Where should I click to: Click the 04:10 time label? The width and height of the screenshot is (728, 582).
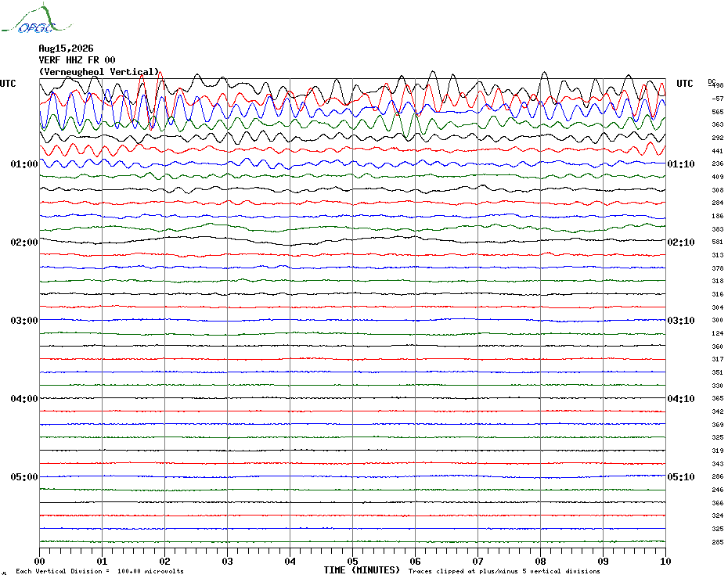point(681,399)
